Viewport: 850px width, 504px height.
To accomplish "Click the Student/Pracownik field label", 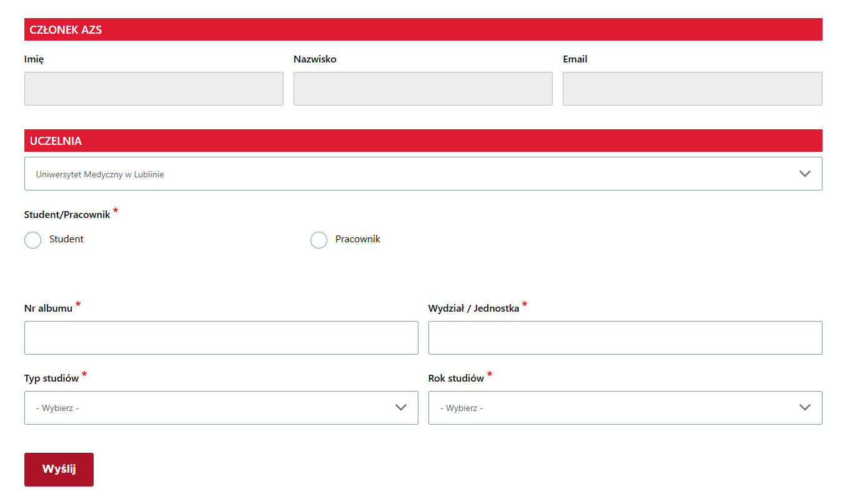I will coord(67,215).
